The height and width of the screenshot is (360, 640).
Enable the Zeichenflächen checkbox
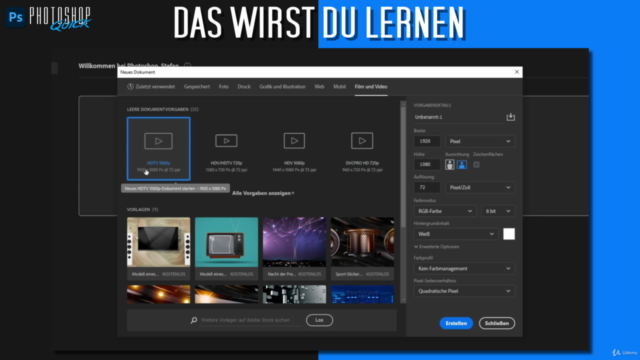476,164
